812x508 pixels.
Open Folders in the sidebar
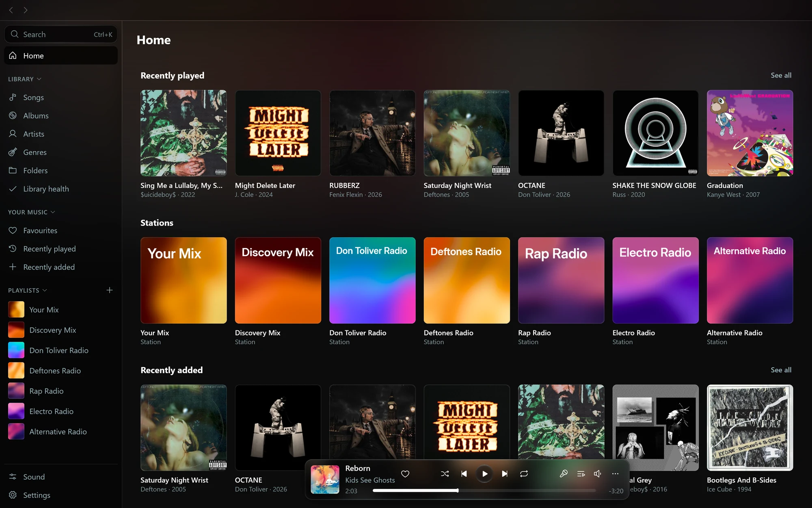coord(61,171)
